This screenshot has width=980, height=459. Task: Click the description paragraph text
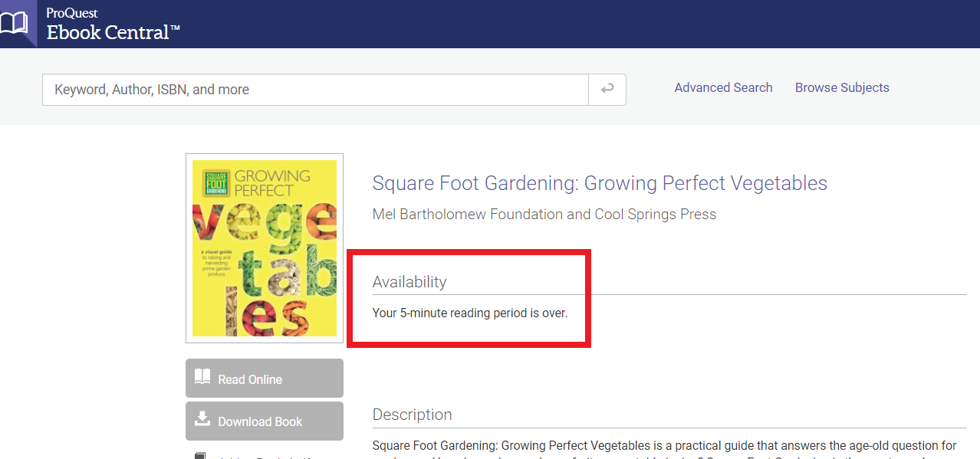664,446
